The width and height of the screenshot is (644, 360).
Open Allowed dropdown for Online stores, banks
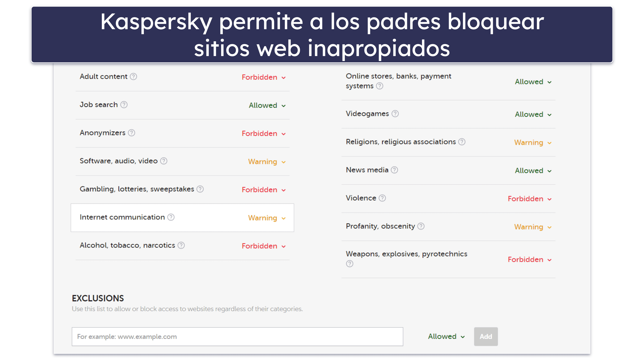coord(533,82)
